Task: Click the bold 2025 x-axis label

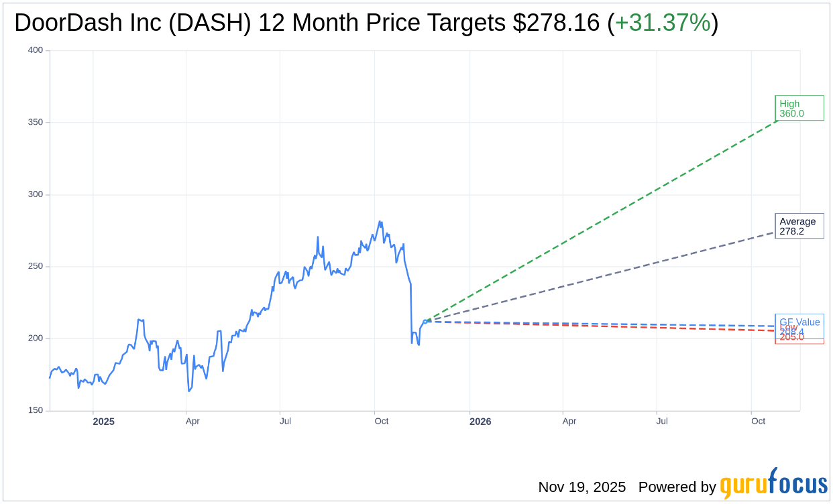Action: tap(104, 422)
